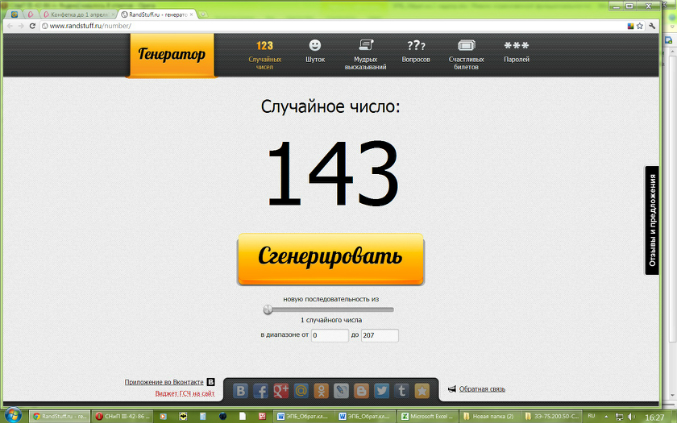This screenshot has height=423, width=677.
Task: Share via the Facebook icon
Action: click(x=261, y=391)
